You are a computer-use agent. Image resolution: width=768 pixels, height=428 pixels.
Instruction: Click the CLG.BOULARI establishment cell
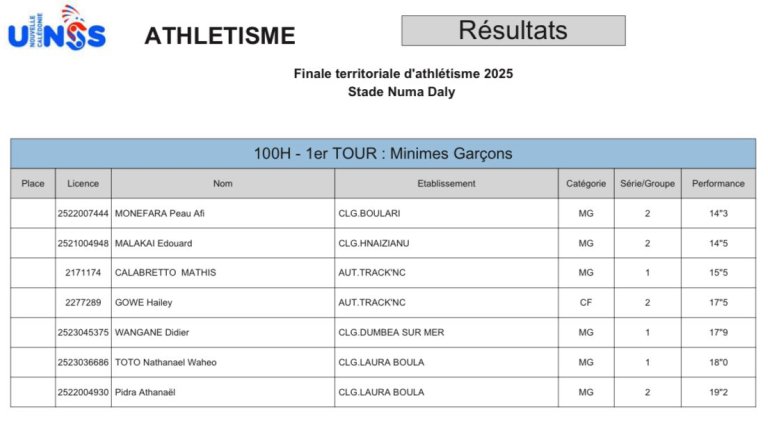click(369, 214)
